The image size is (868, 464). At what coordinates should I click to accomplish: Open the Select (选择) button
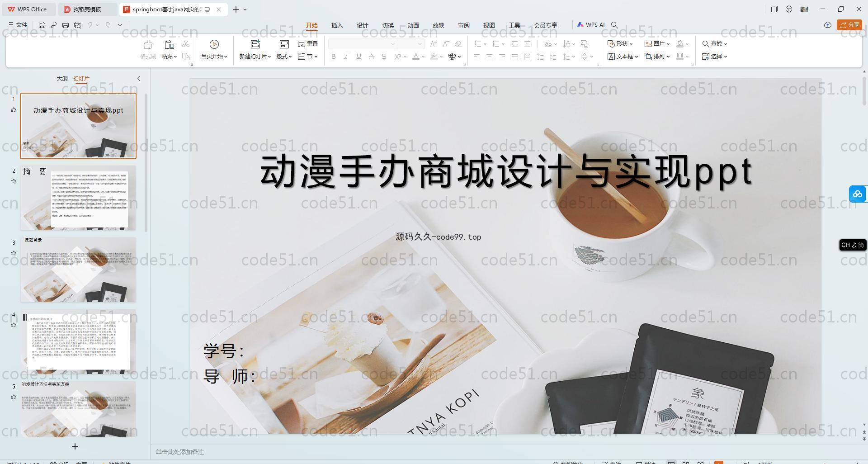[715, 57]
